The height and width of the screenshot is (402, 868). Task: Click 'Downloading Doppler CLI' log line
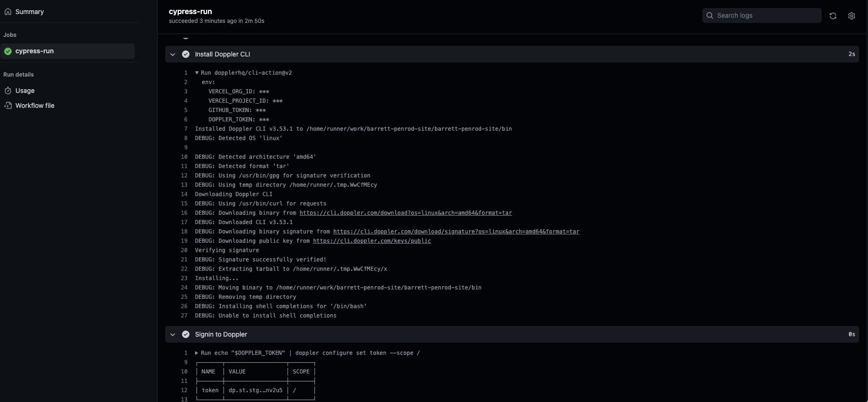(x=234, y=194)
